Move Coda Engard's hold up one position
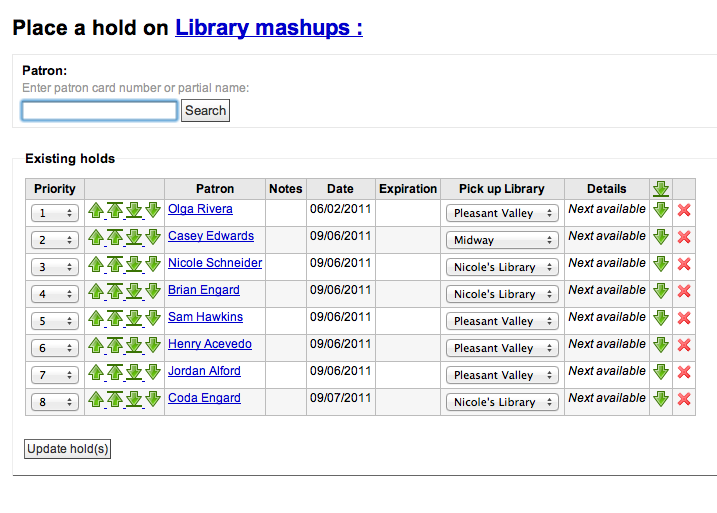Image resolution: width=717 pixels, height=513 pixels. (96, 399)
